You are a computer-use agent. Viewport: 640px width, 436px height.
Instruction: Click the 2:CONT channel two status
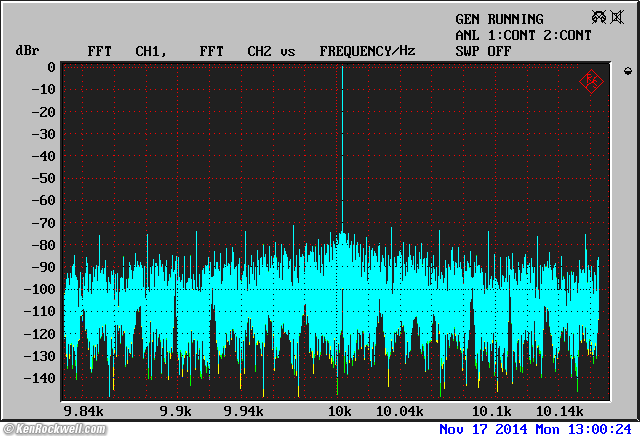coord(561,35)
